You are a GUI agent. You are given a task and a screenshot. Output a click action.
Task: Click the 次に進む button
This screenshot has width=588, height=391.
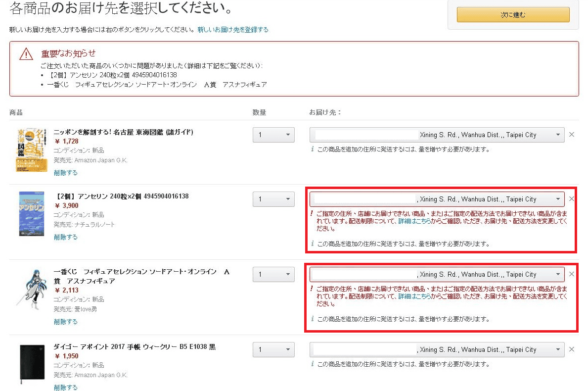(514, 15)
